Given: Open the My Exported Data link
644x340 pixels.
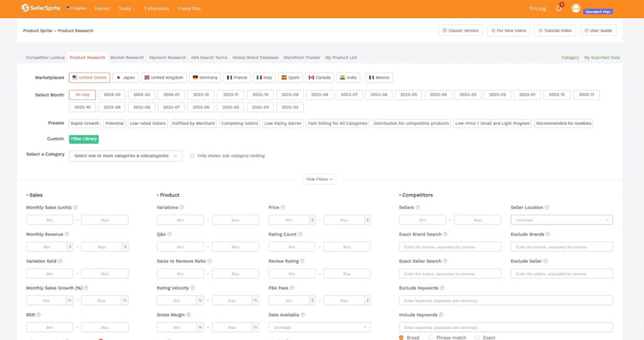Looking at the screenshot, I should pyautogui.click(x=602, y=57).
